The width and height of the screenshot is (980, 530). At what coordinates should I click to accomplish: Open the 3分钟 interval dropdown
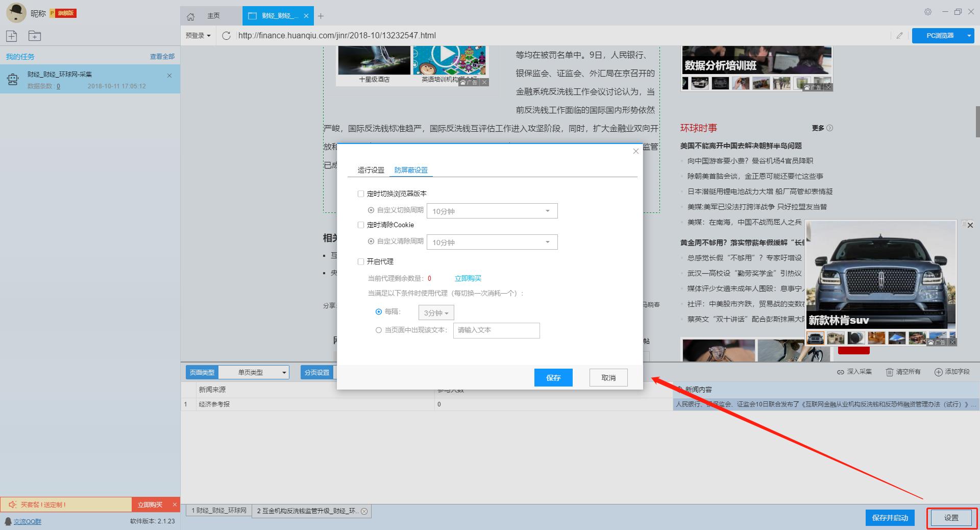click(436, 312)
